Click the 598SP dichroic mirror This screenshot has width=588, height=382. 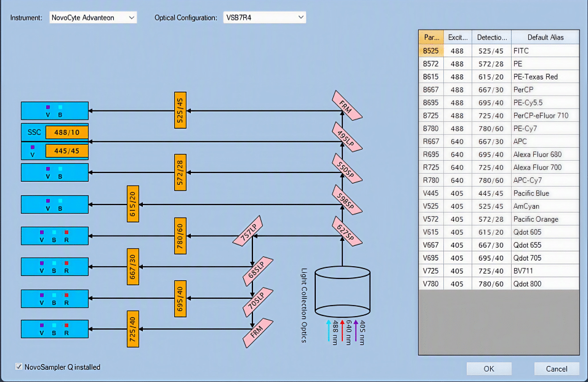pyautogui.click(x=347, y=200)
